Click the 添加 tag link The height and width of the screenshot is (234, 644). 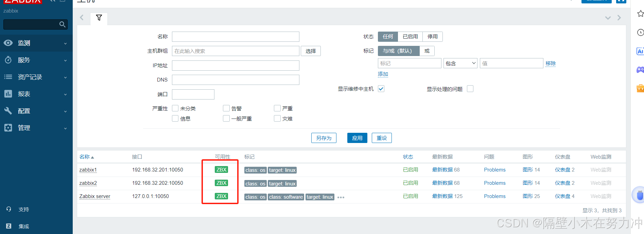click(383, 74)
